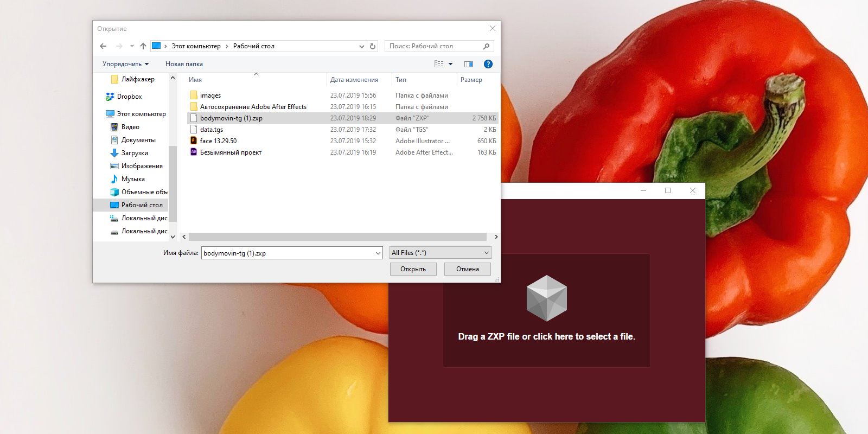Select the bodymovin-tg (1).zxp file
868x434 pixels.
(x=343, y=118)
